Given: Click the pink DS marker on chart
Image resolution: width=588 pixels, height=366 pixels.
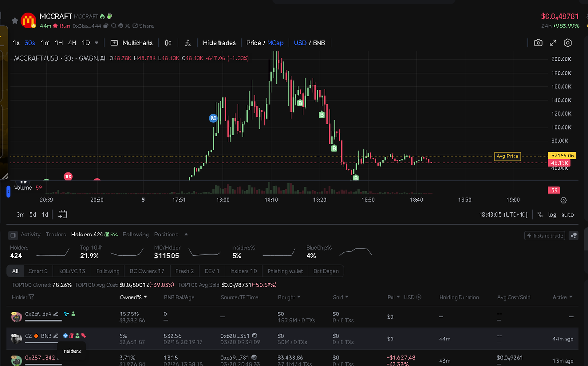Looking at the screenshot, I should pos(68,176).
